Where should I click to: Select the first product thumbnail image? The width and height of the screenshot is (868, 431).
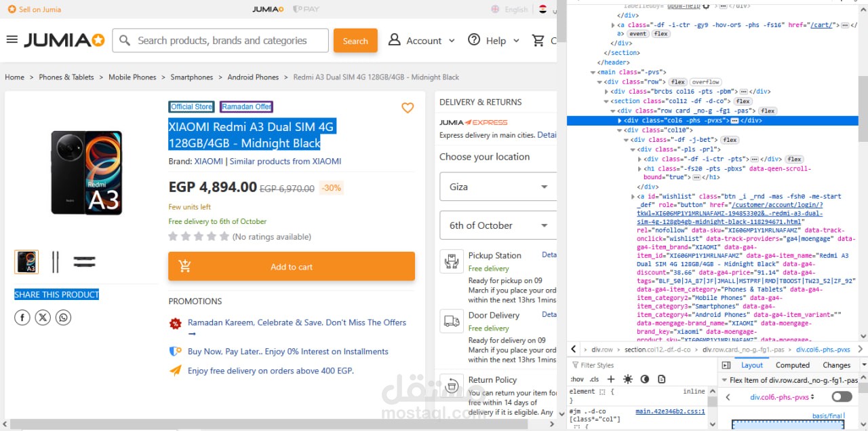point(27,261)
